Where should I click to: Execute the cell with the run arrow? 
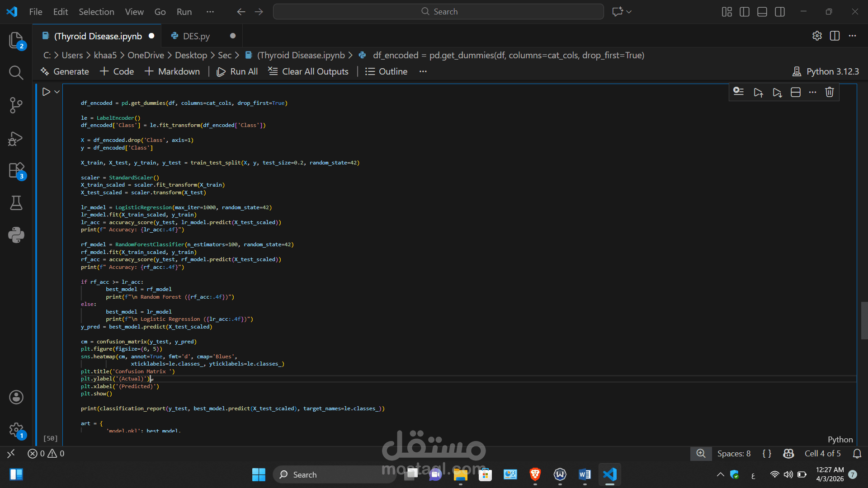[46, 92]
